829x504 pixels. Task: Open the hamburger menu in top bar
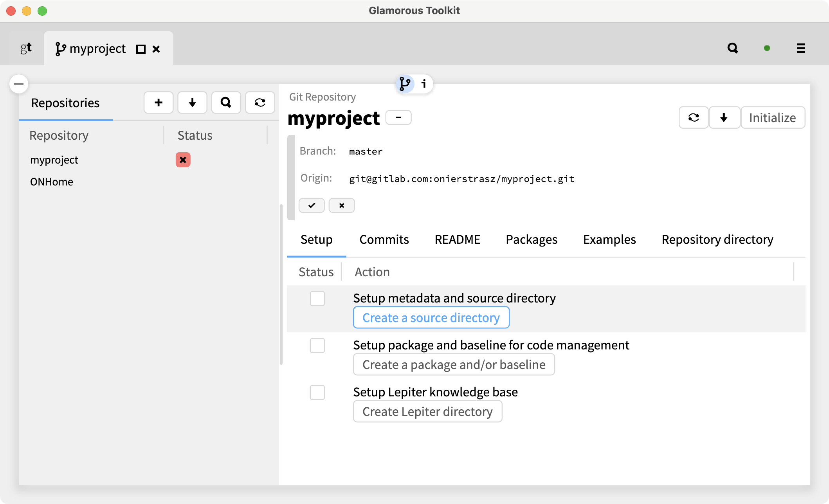[801, 48]
